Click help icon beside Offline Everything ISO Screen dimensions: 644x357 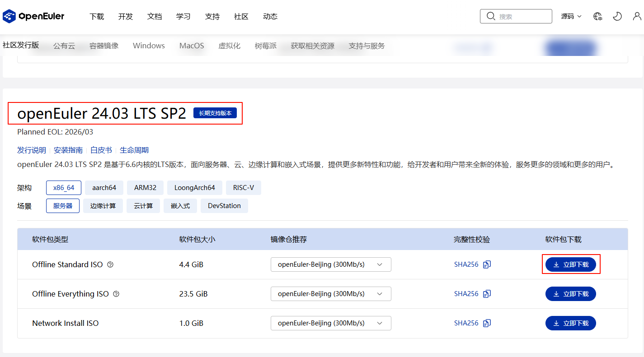click(x=116, y=294)
